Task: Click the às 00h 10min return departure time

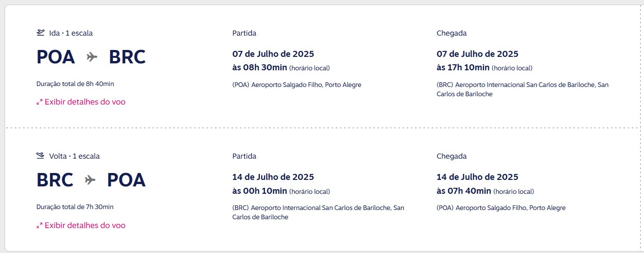Action: click(x=259, y=191)
